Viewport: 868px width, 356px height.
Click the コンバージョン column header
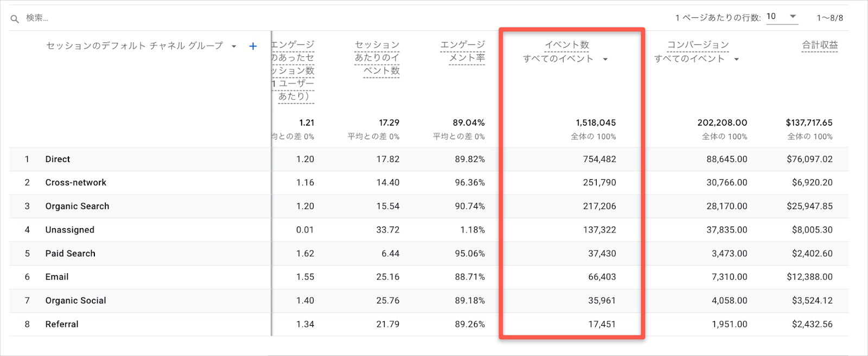pos(698,45)
